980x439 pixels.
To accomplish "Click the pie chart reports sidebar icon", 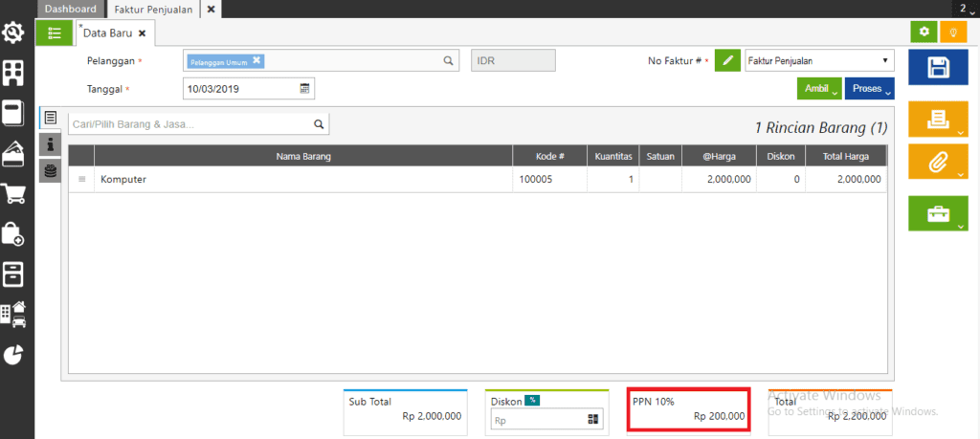I will point(13,354).
